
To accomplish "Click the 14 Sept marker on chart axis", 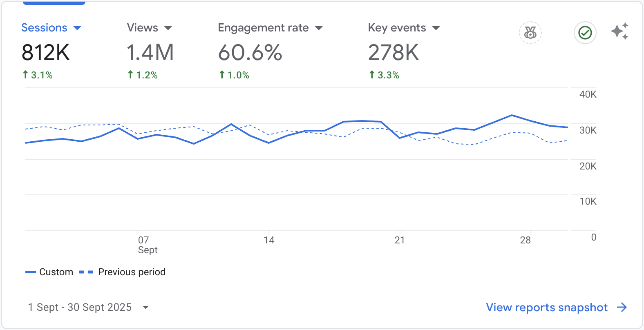I will pyautogui.click(x=269, y=240).
